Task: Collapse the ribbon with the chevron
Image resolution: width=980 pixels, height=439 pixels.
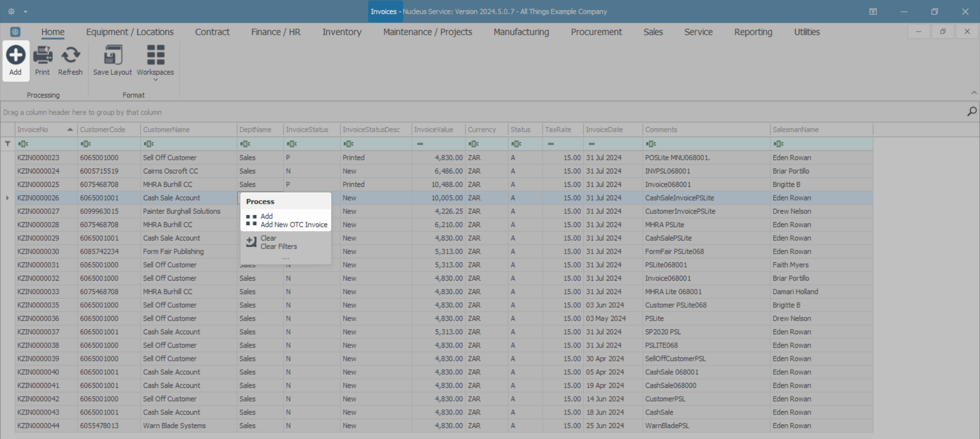Action: click(973, 93)
